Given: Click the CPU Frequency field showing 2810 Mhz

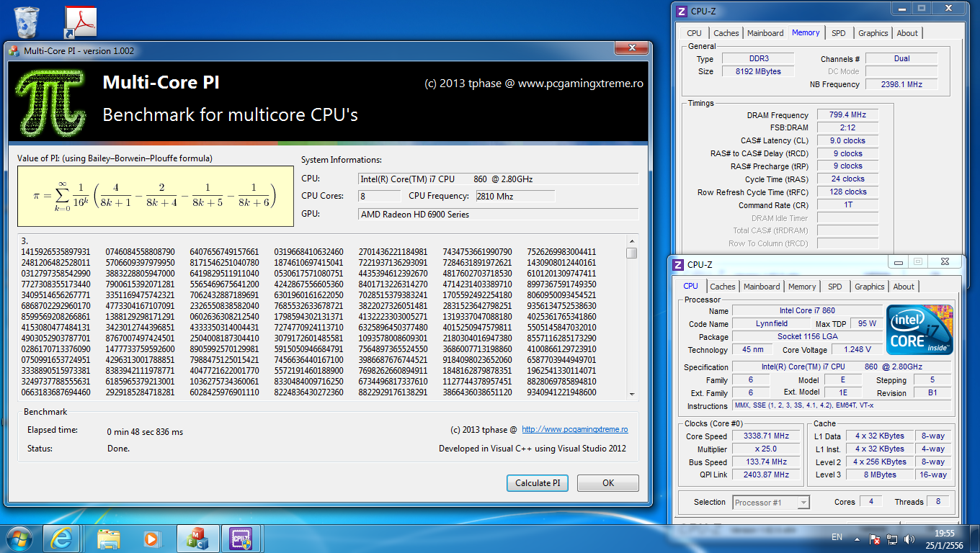Looking at the screenshot, I should pos(514,197).
